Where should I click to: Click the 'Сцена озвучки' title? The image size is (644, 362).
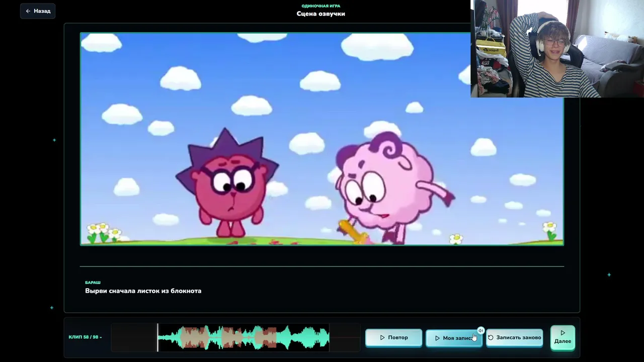(x=321, y=14)
